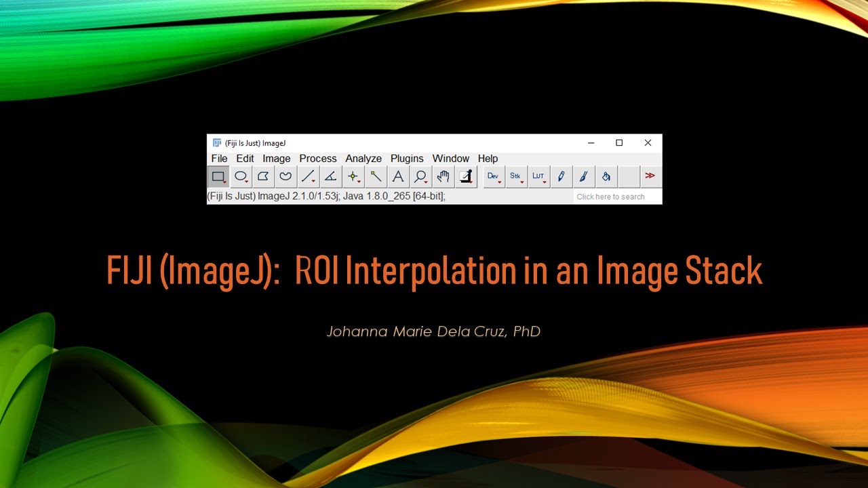Open the Process menu
This screenshot has width=868, height=488.
point(318,159)
